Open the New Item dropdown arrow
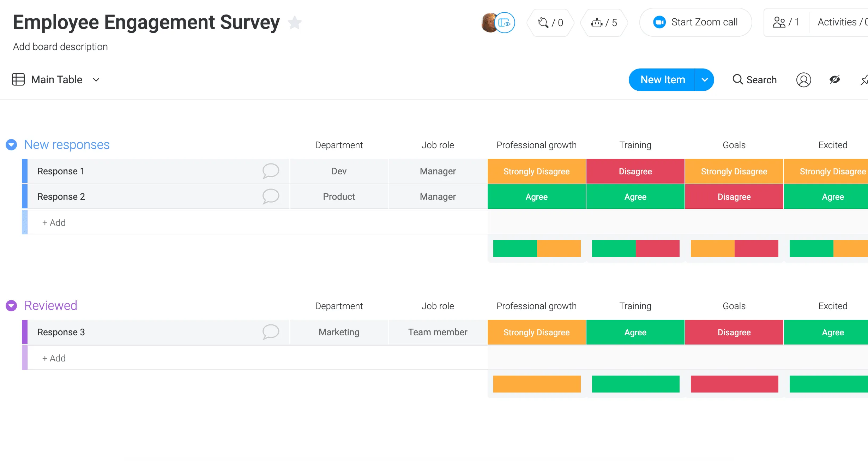 click(705, 80)
